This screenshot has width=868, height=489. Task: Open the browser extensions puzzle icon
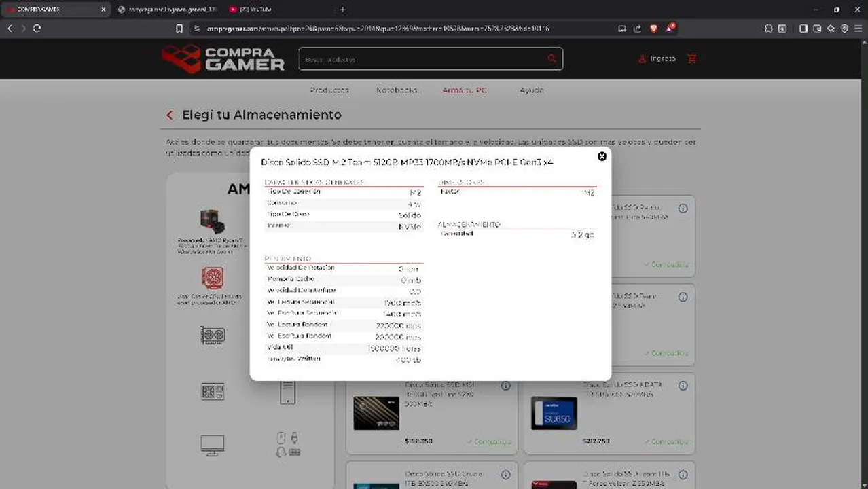click(768, 29)
